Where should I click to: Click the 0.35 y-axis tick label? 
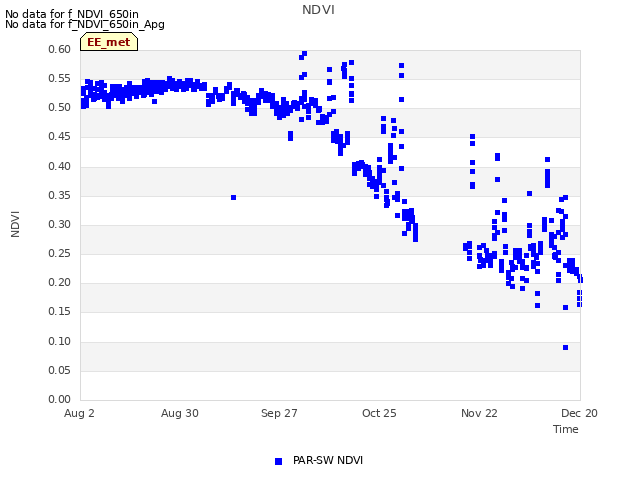click(x=60, y=196)
